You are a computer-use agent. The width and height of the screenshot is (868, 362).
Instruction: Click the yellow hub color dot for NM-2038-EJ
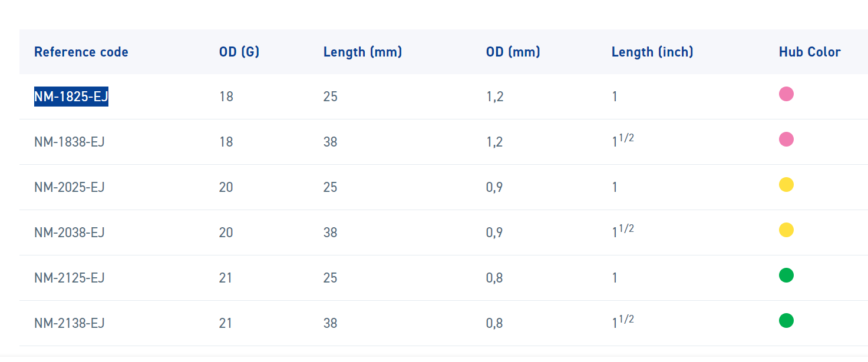(786, 230)
